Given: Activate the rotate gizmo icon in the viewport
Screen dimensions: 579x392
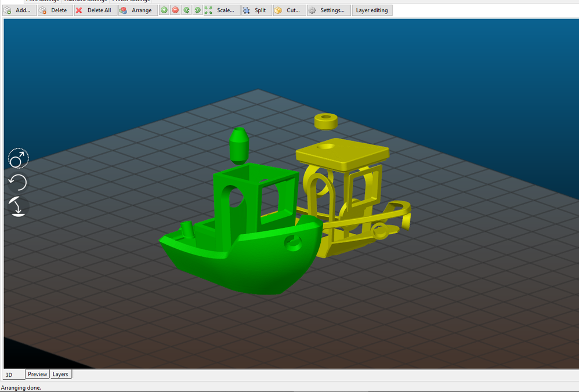Looking at the screenshot, I should click(18, 182).
